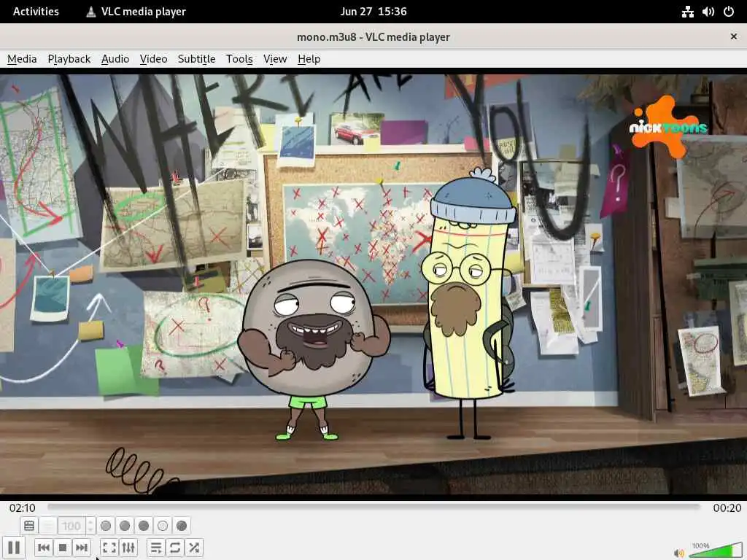This screenshot has width=747, height=560.
Task: Open the Video menu
Action: click(x=153, y=59)
